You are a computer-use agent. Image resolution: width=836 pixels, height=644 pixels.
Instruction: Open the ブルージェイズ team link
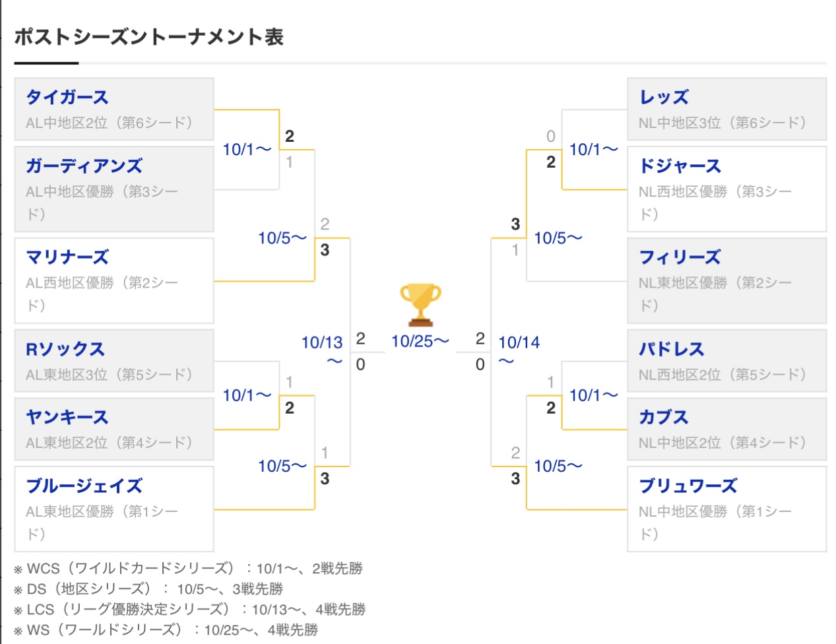click(84, 486)
